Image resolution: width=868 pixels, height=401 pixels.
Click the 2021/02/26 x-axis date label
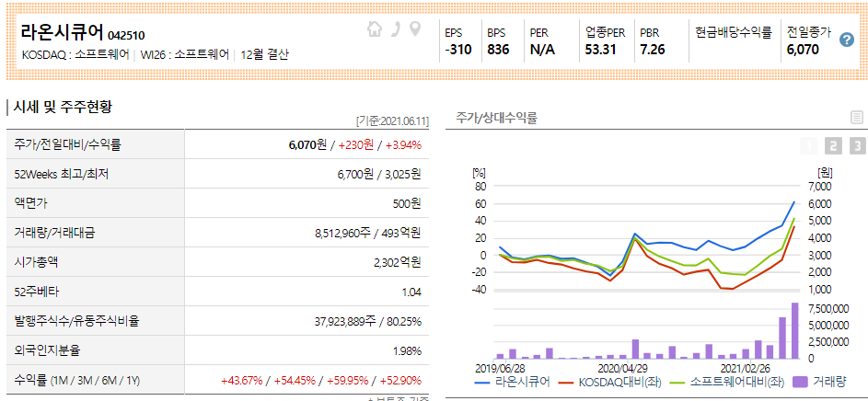tap(744, 367)
